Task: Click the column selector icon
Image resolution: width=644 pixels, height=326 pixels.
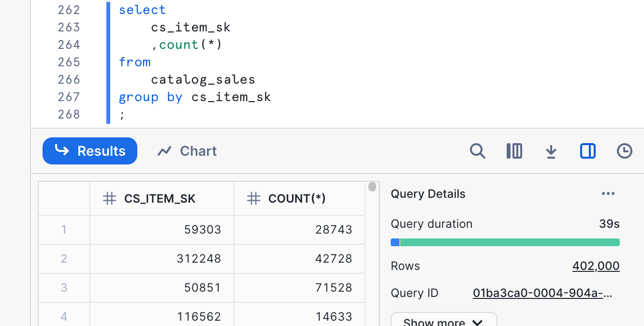Action: tap(514, 151)
